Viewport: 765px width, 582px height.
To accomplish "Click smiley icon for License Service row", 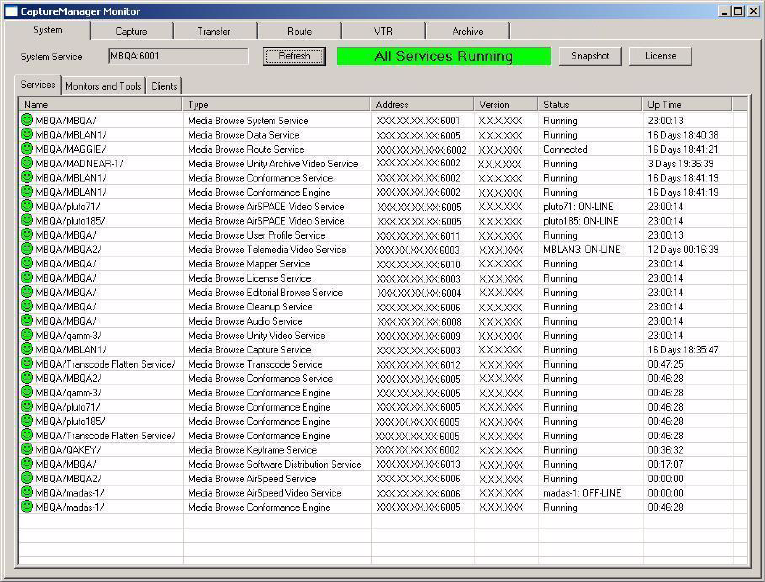I will [27, 277].
